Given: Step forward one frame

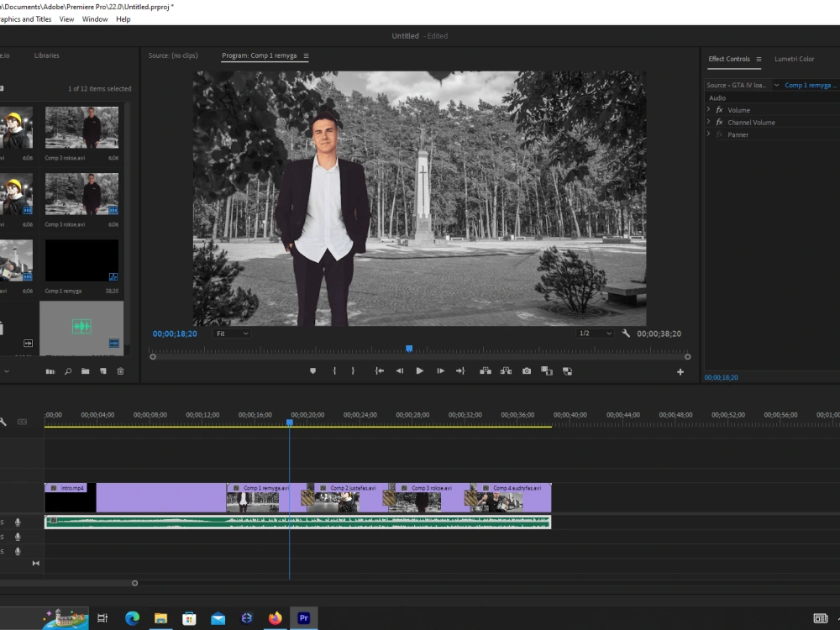Looking at the screenshot, I should click(x=440, y=370).
